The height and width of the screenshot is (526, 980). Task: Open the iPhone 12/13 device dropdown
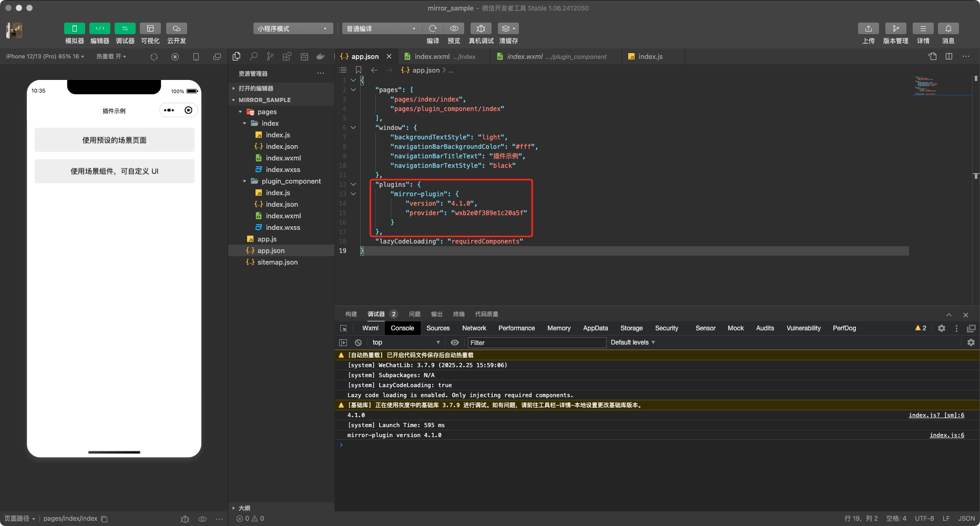point(45,56)
